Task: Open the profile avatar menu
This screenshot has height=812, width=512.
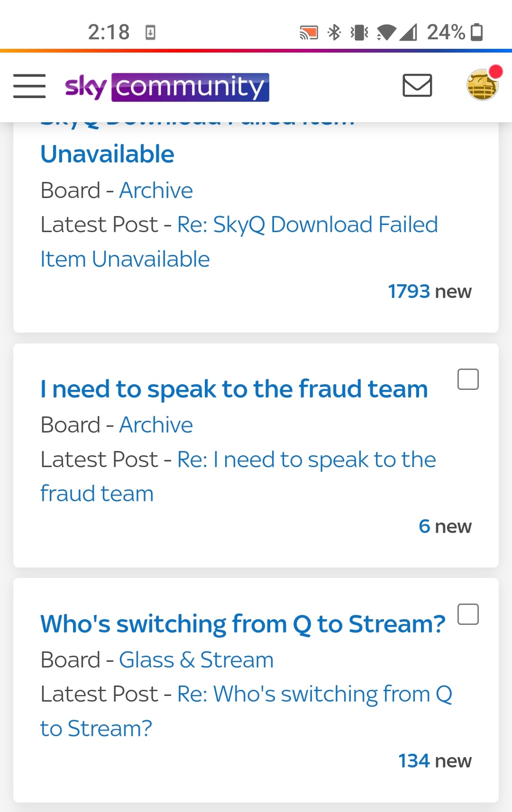Action: point(482,86)
